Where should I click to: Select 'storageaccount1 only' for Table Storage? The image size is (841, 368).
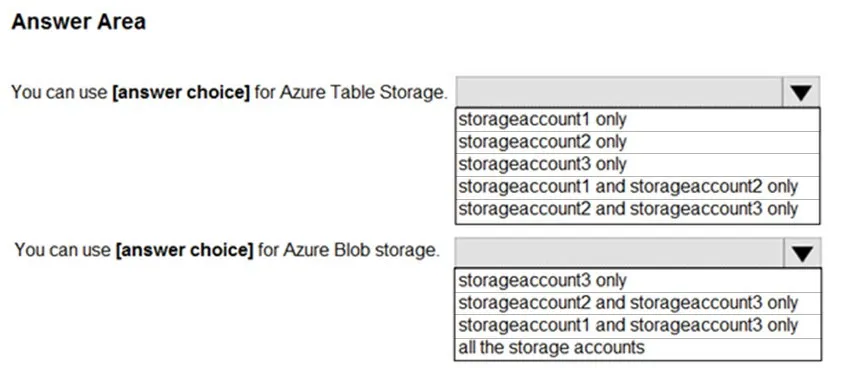637,119
